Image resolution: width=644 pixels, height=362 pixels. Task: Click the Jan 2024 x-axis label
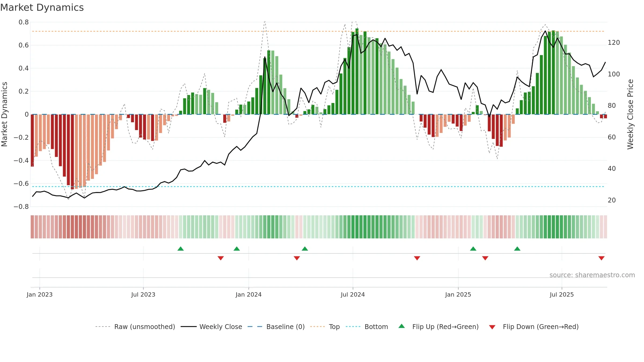[x=249, y=295]
